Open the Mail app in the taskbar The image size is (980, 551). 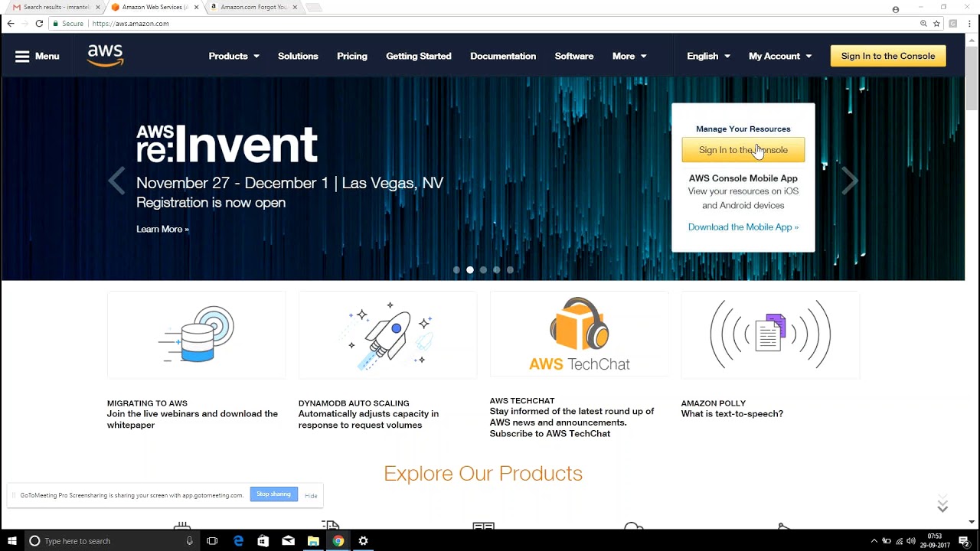click(288, 541)
